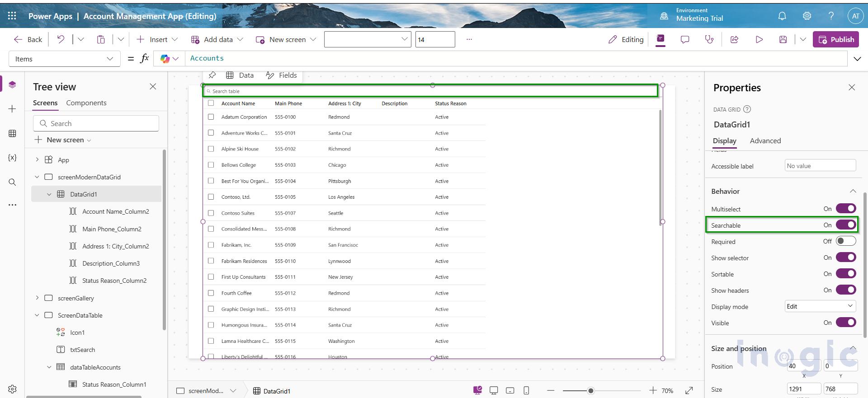Toggle the Visible switch
This screenshot has width=868, height=398.
pos(845,323)
